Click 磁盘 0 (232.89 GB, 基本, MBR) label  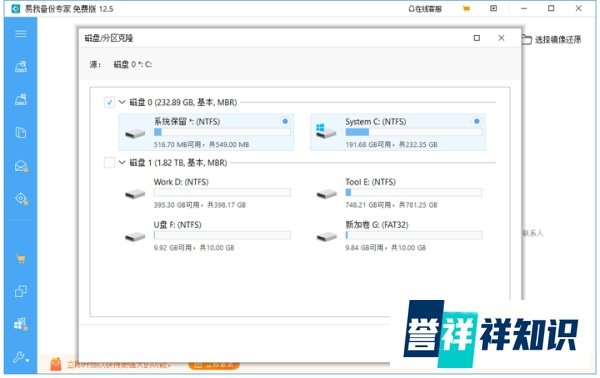(x=183, y=102)
